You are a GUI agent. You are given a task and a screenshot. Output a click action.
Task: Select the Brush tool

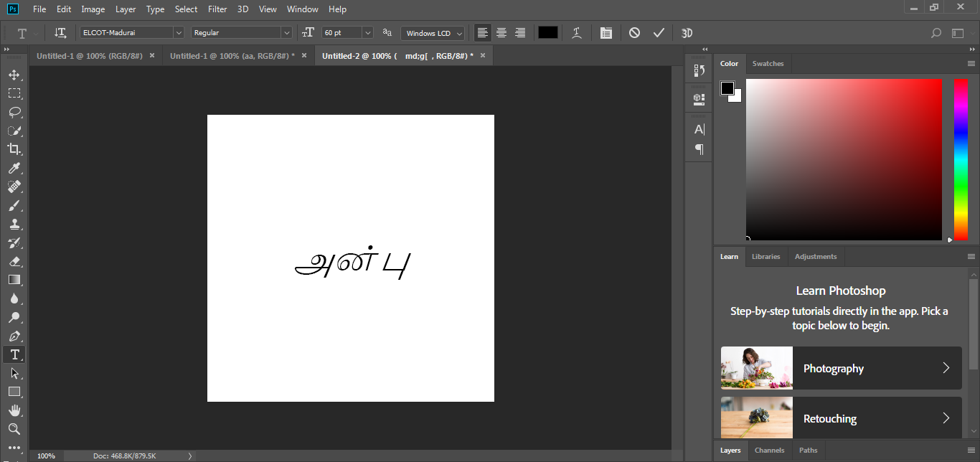click(14, 205)
